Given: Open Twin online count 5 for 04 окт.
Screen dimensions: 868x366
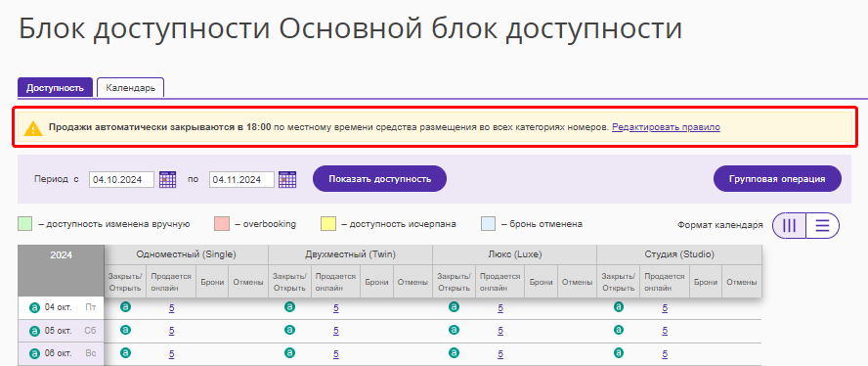Looking at the screenshot, I should coord(336,308).
